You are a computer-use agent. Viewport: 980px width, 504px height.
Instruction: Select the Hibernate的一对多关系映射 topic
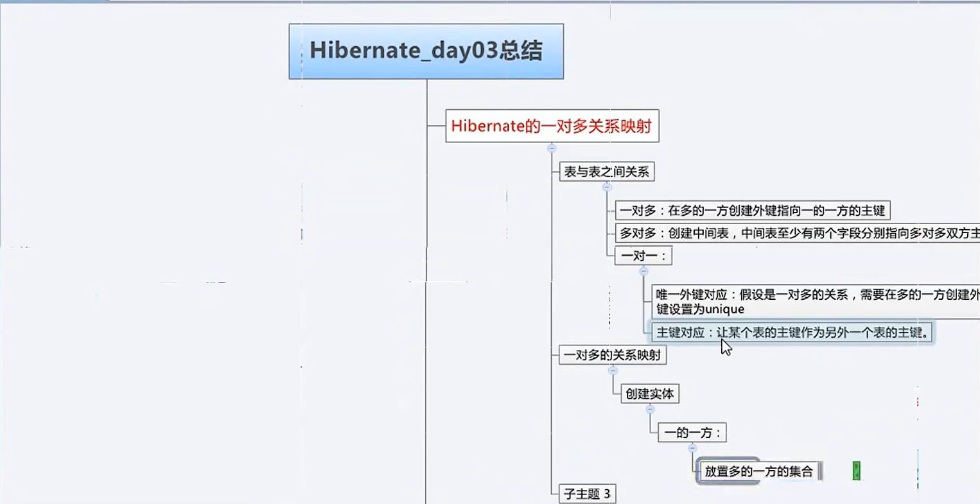[552, 126]
